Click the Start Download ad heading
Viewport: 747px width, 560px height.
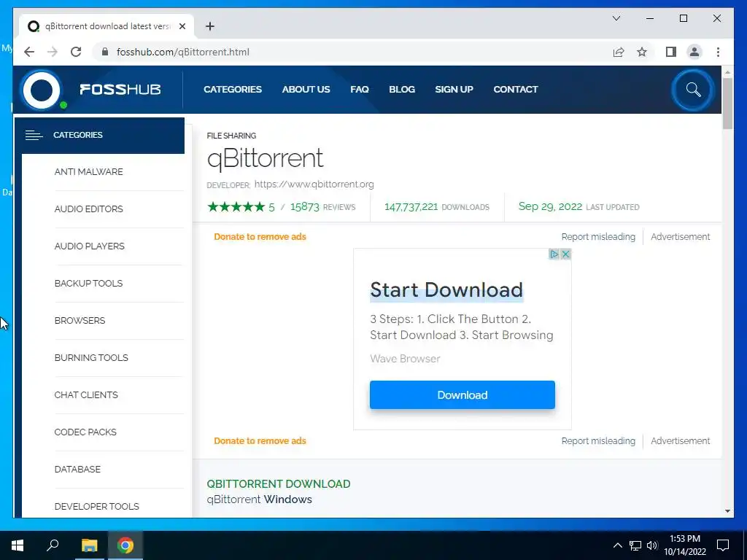pos(446,290)
